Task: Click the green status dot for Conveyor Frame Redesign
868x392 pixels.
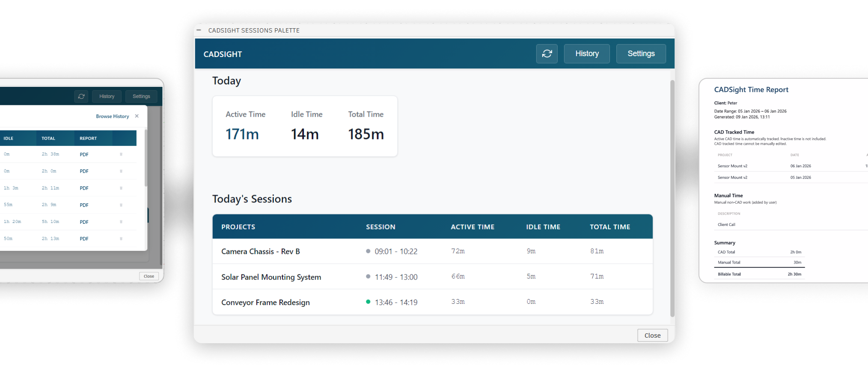Action: [x=368, y=302]
